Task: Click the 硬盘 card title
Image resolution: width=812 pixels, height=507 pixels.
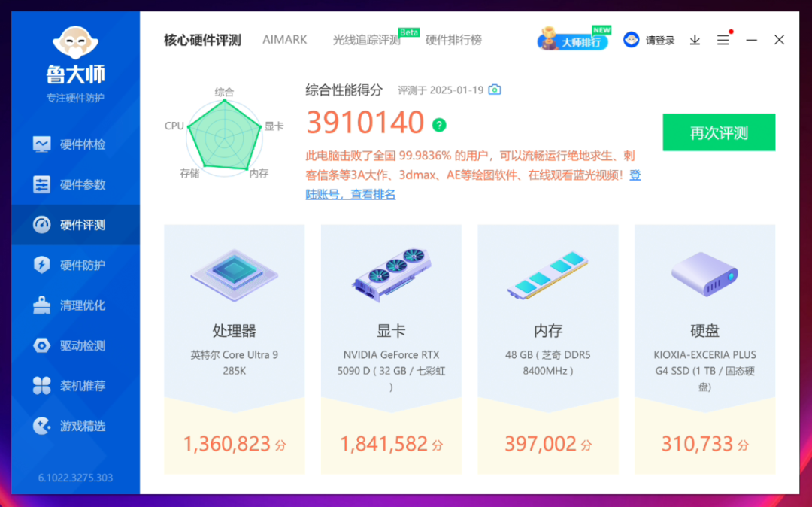Action: [x=704, y=330]
